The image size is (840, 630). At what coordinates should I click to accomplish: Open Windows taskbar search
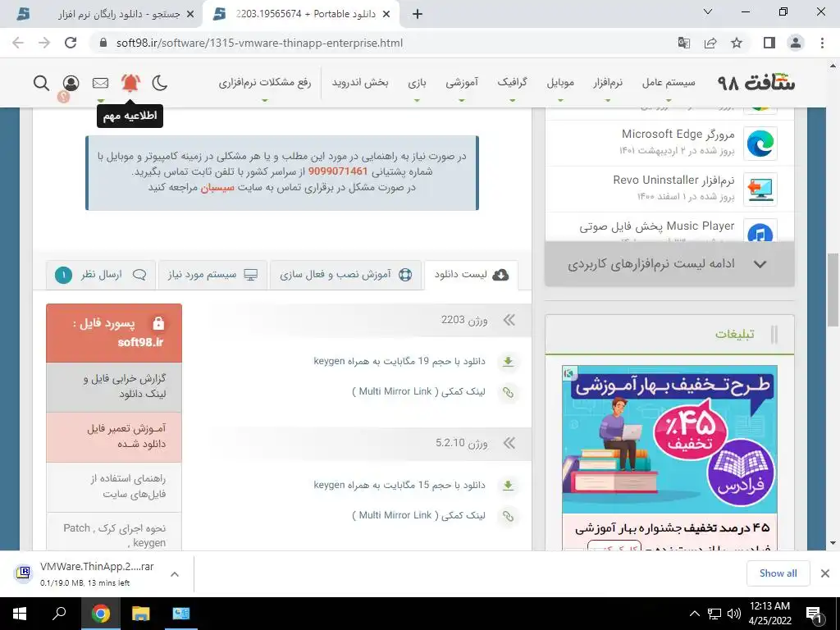[x=59, y=614]
